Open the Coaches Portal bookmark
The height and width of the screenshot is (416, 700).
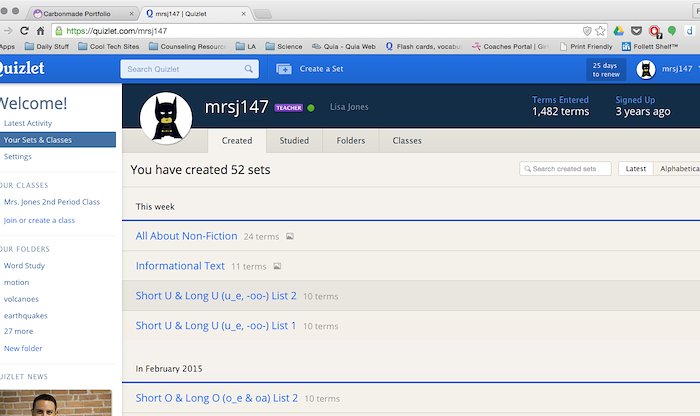point(511,46)
